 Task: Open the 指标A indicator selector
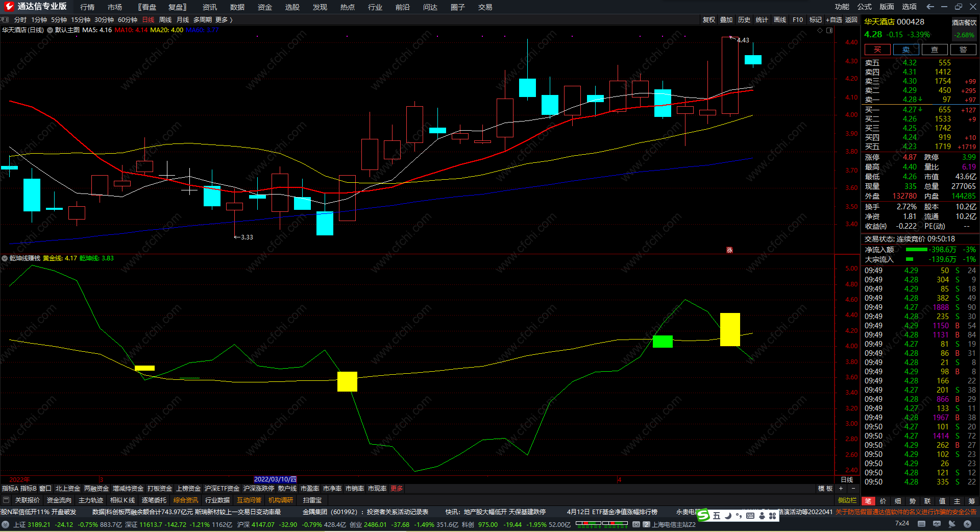(x=10, y=489)
